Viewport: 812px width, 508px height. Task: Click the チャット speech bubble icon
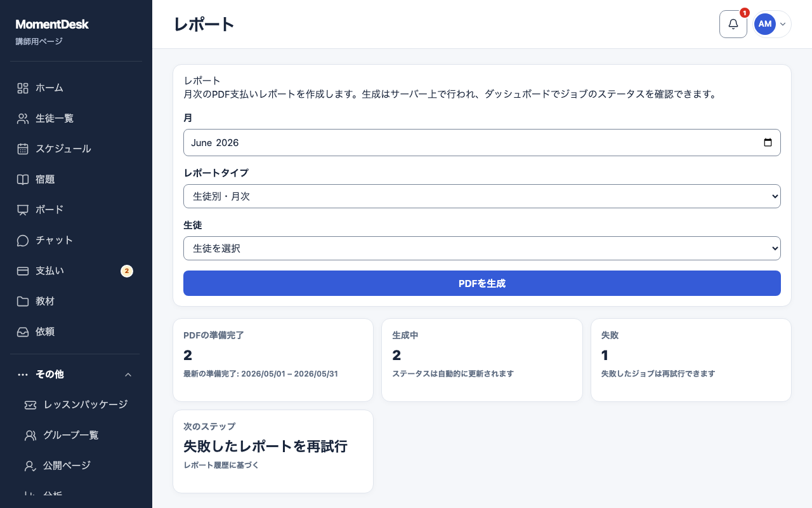coord(23,241)
